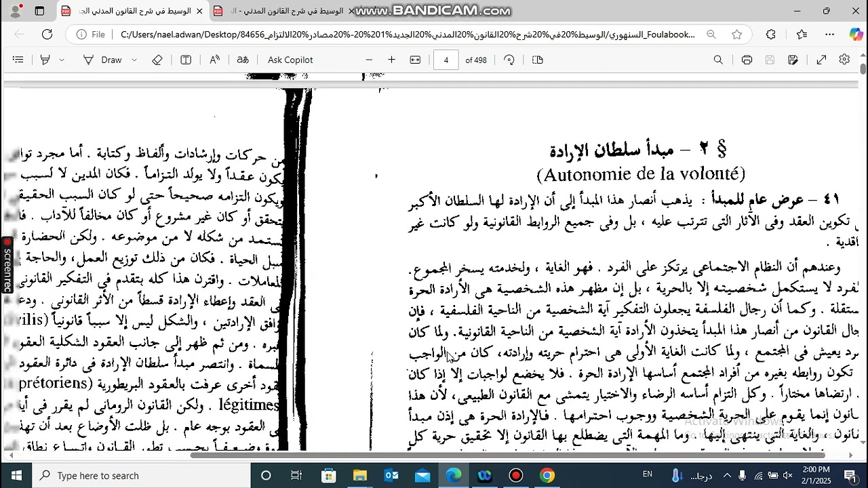Expand the Highlight color options dropdown
Image resolution: width=868 pixels, height=488 pixels.
(62, 60)
